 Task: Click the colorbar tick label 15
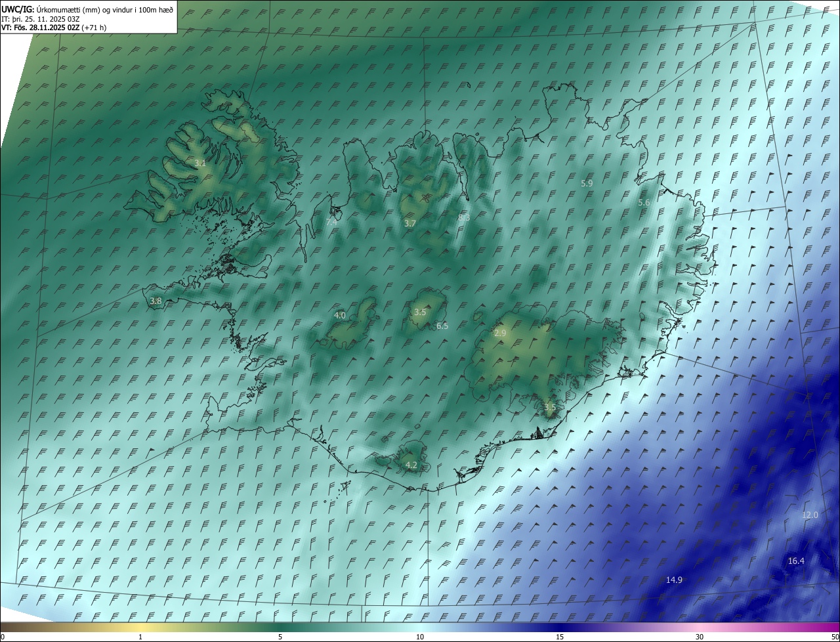(560, 637)
